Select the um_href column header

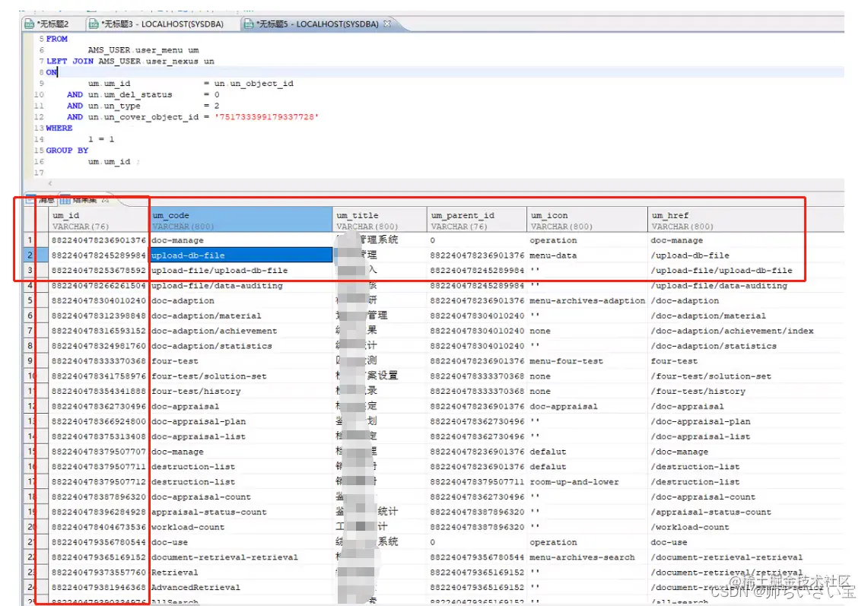(746, 221)
